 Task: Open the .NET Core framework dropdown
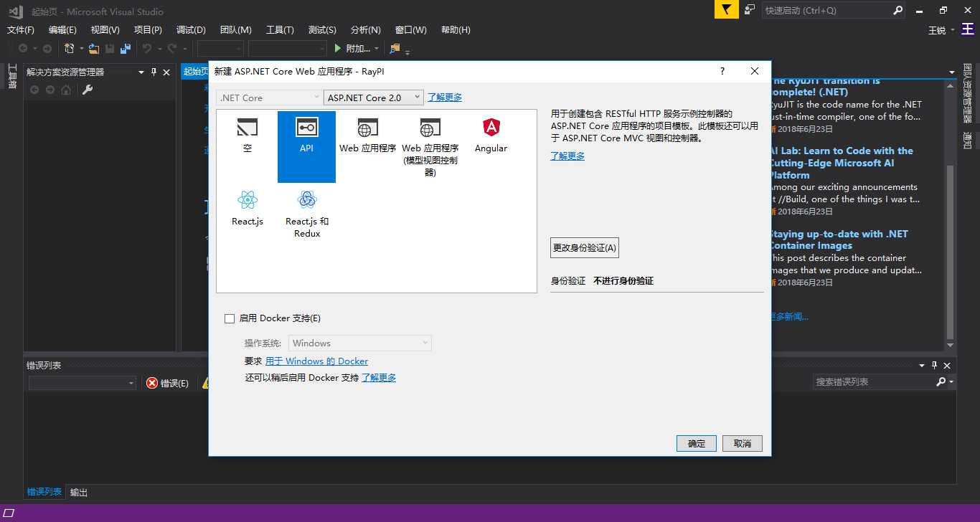pos(269,98)
